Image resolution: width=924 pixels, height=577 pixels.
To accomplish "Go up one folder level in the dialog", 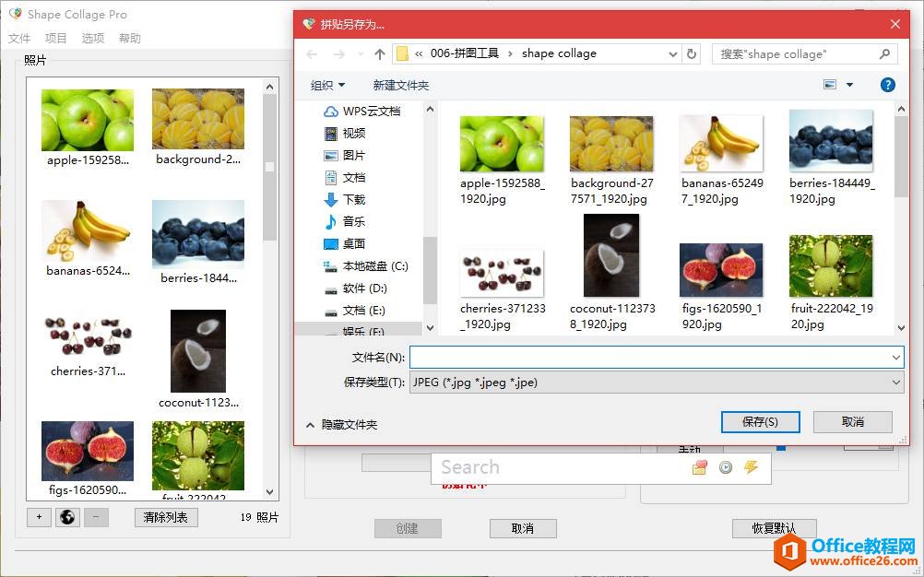I will [379, 53].
